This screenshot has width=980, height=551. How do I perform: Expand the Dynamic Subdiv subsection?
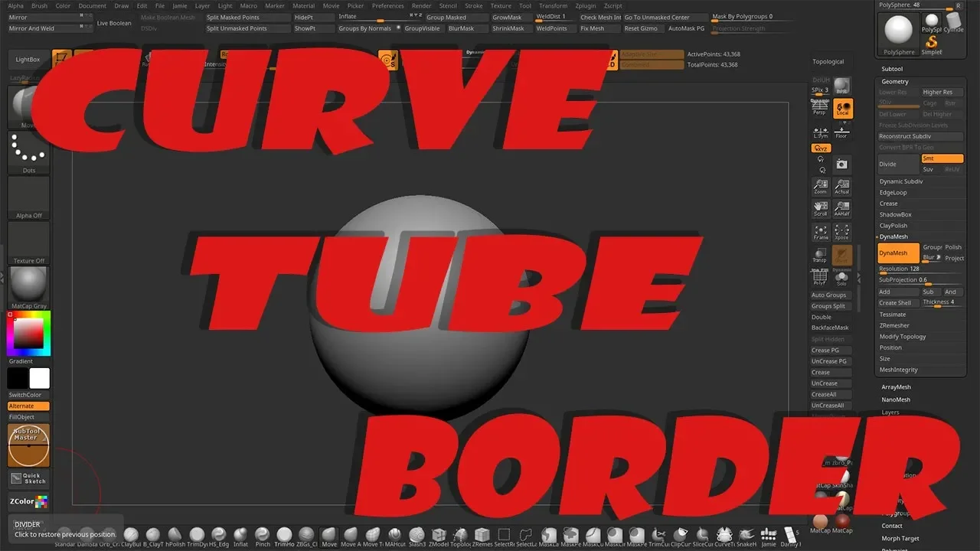point(901,181)
